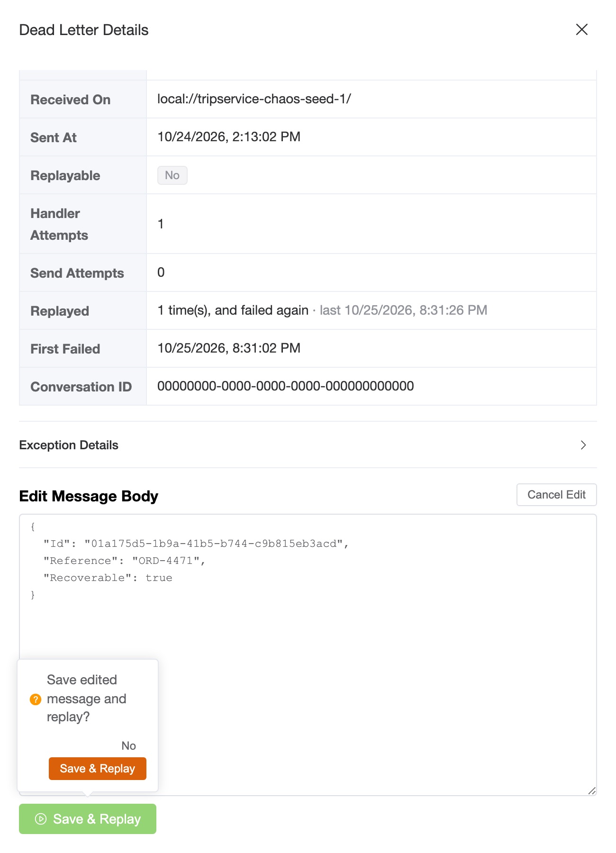
Task: Click the orange question mark icon
Action: [36, 699]
